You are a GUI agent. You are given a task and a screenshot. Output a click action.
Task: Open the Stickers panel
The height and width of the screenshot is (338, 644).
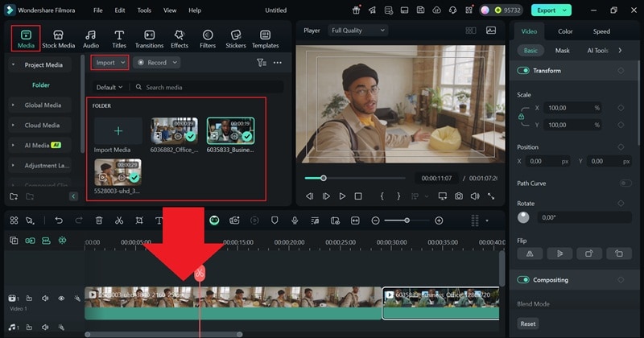point(236,39)
